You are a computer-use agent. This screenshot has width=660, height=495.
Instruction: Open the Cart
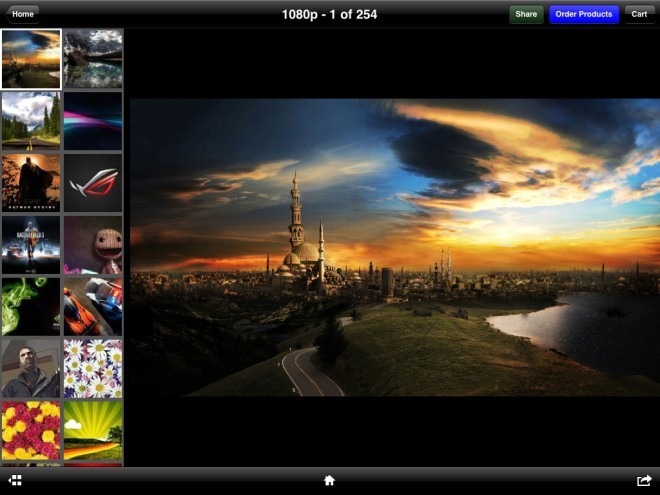pos(639,14)
